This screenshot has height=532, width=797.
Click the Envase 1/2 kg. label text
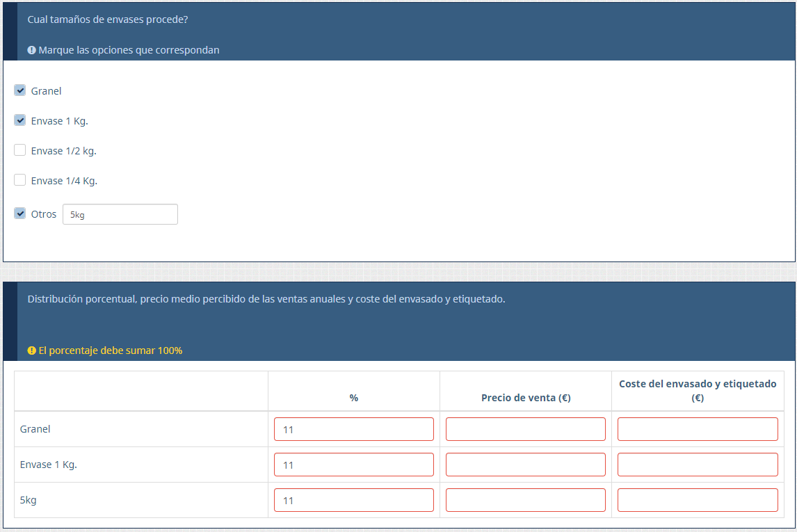click(63, 151)
